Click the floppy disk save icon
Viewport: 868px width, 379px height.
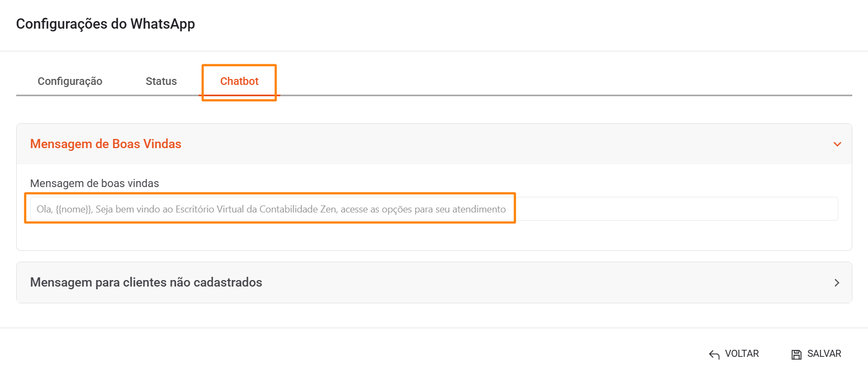tap(797, 355)
